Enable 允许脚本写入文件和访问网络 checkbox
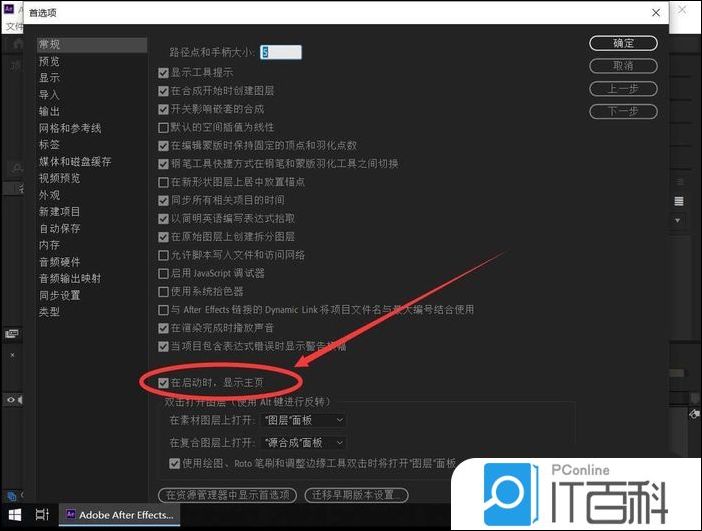Screen dimensions: 702x531 click(x=163, y=255)
